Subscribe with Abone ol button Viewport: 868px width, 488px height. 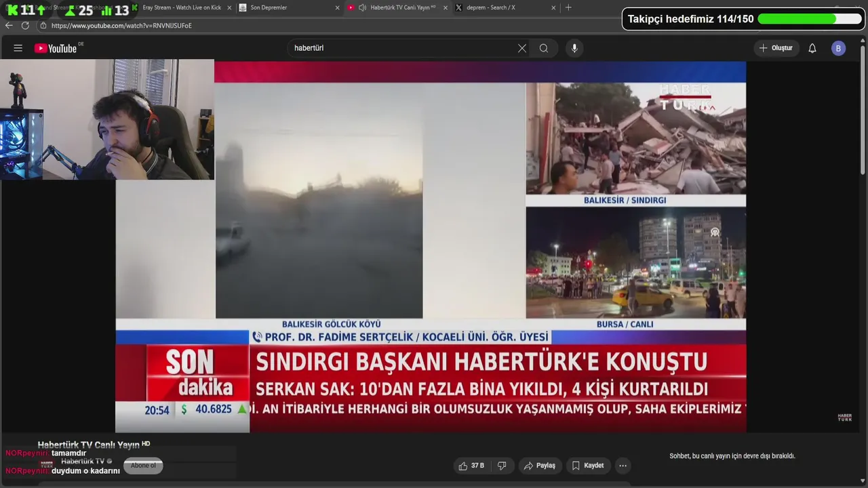pos(143,466)
